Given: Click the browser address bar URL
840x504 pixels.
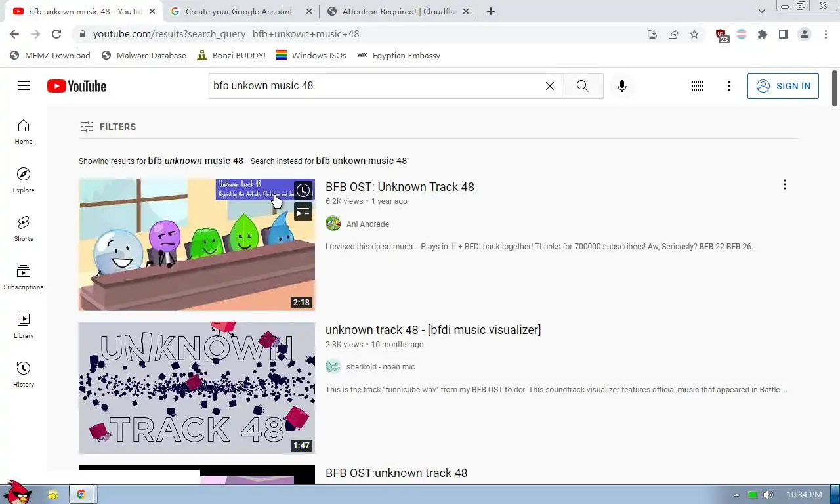Looking at the screenshot, I should click(226, 34).
